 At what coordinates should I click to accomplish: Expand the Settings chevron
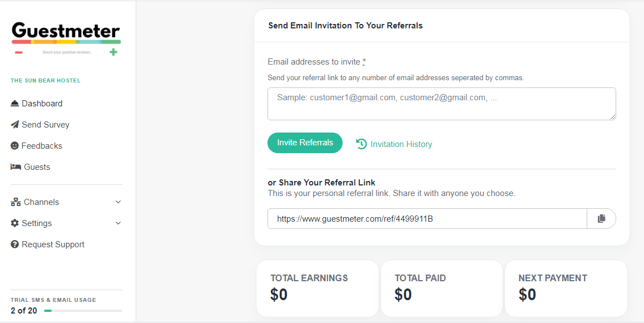118,223
